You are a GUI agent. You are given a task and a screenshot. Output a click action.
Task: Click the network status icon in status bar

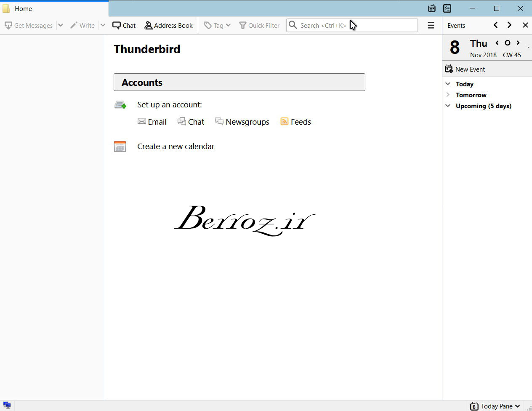coord(7,406)
